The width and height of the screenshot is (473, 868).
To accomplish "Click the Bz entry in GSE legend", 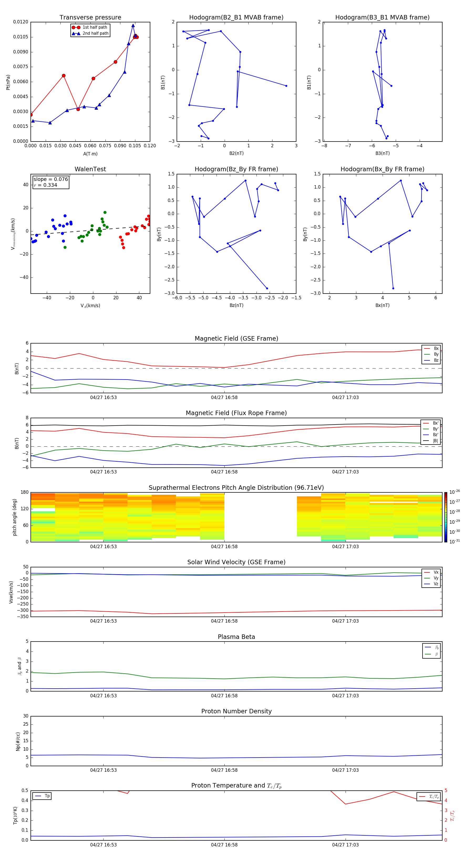I will pyautogui.click(x=431, y=360).
